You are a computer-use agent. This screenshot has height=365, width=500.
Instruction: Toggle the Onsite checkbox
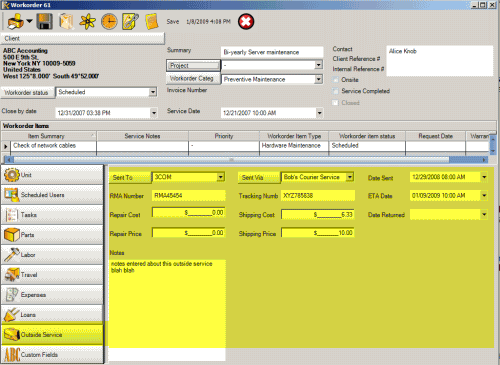click(x=335, y=80)
